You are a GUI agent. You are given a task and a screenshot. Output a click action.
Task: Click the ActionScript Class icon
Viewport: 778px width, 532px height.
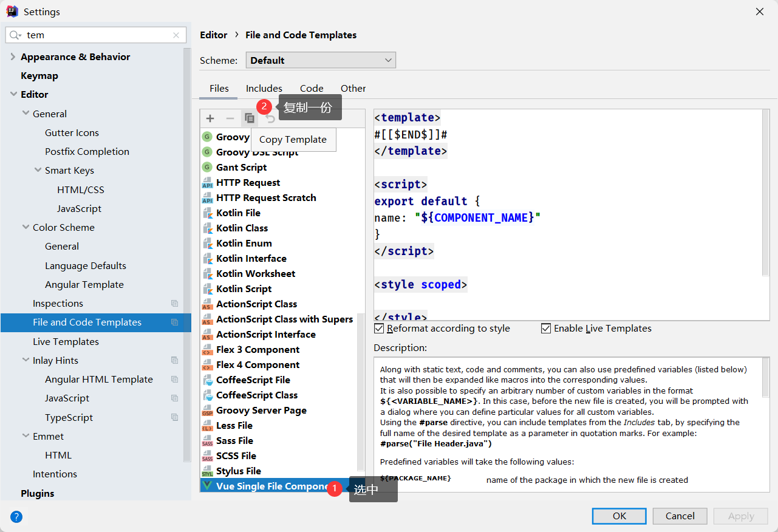207,304
